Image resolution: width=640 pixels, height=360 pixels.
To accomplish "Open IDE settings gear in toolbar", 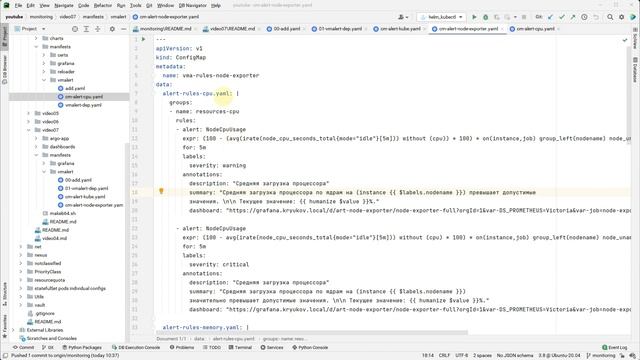I will 621,17.
